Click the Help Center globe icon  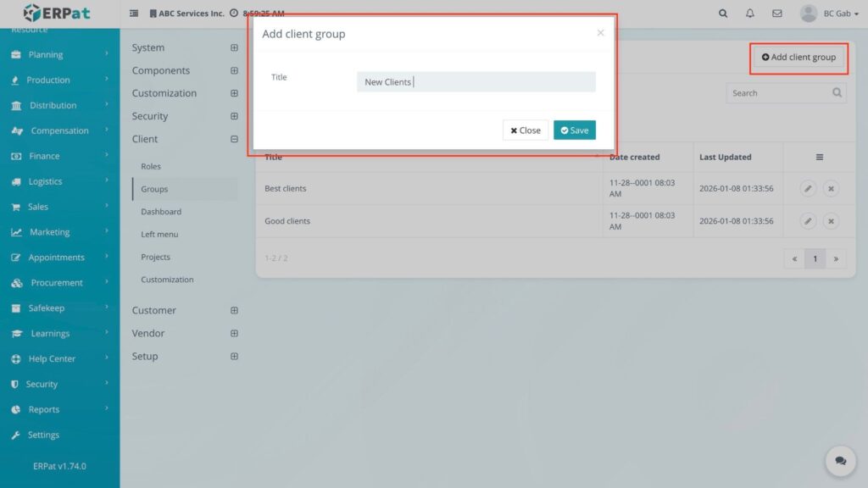[x=15, y=359]
